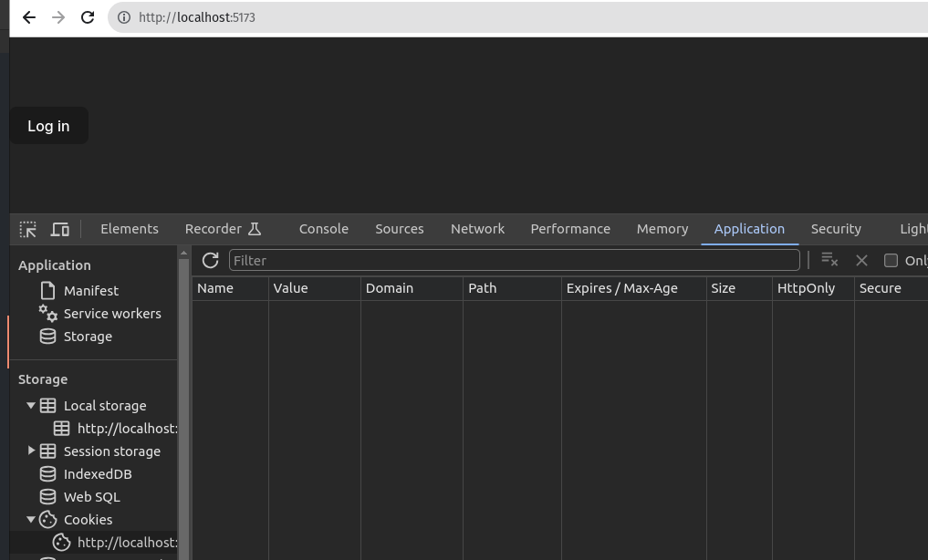Activate the inspect element picker icon
Image resolution: width=928 pixels, height=560 pixels.
tap(27, 229)
